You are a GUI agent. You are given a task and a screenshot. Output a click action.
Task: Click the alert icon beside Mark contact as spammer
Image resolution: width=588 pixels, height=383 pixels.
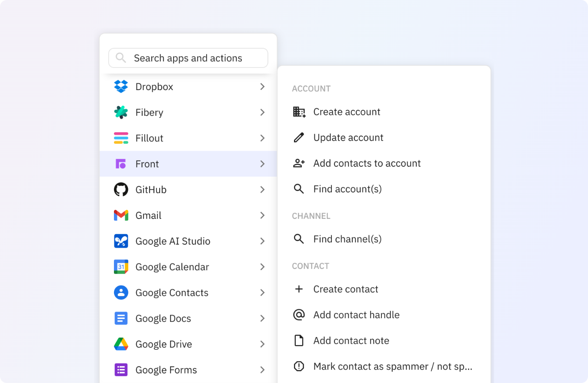[299, 366]
